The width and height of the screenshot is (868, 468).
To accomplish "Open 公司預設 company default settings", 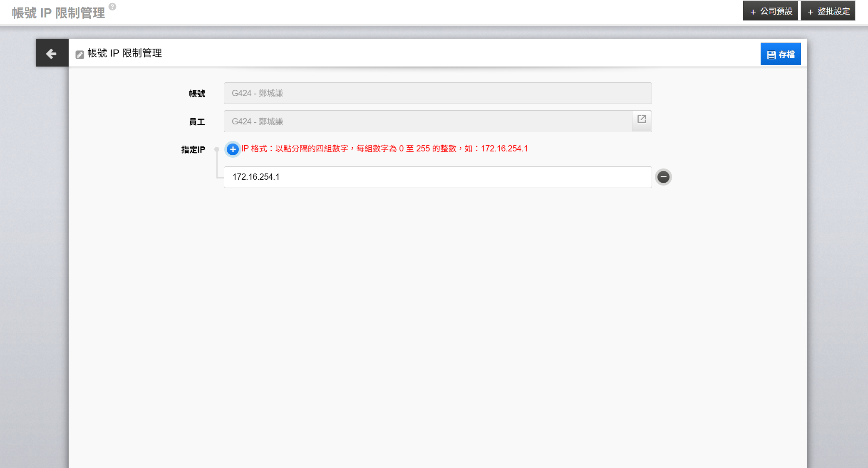I will 771,11.
